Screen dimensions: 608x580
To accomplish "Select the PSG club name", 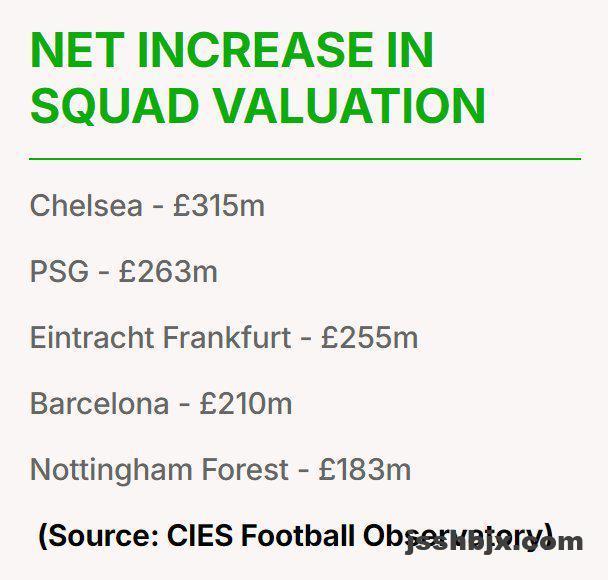I will point(59,272).
